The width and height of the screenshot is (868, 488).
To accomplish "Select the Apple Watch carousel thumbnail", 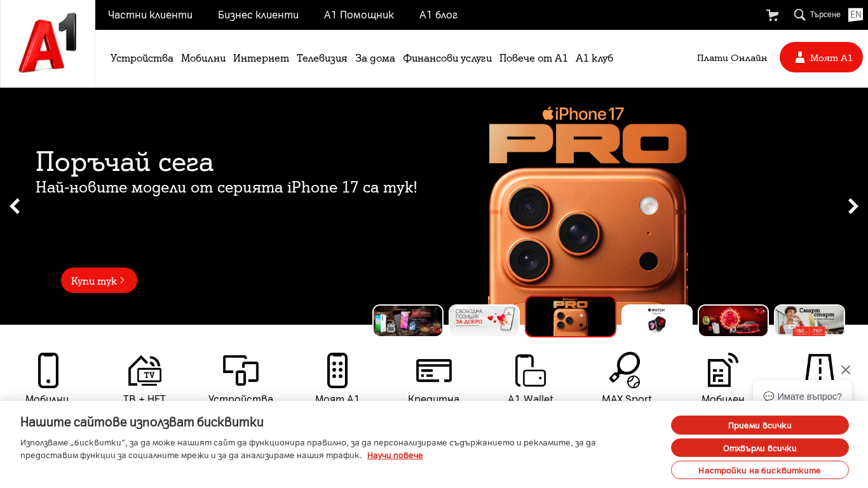I will click(657, 320).
